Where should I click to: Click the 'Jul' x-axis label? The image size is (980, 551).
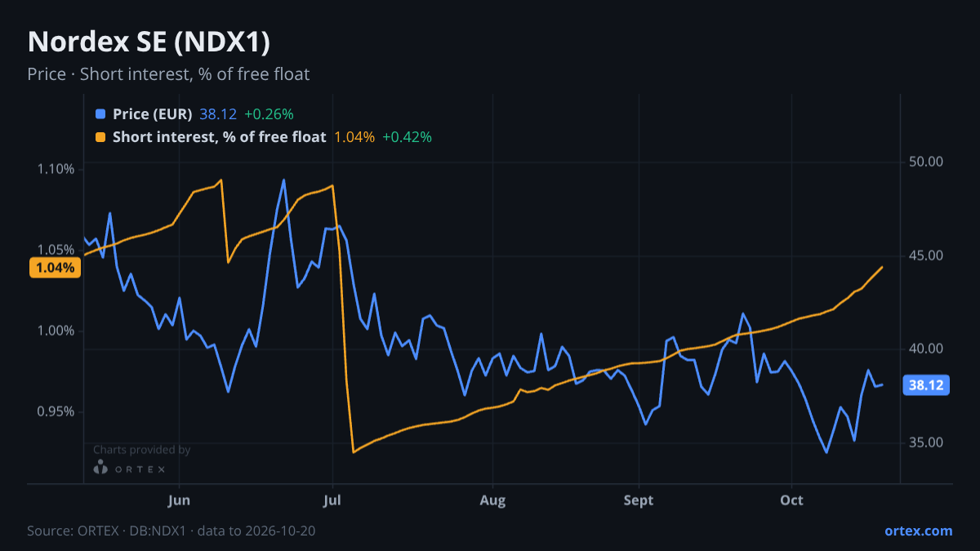(332, 500)
